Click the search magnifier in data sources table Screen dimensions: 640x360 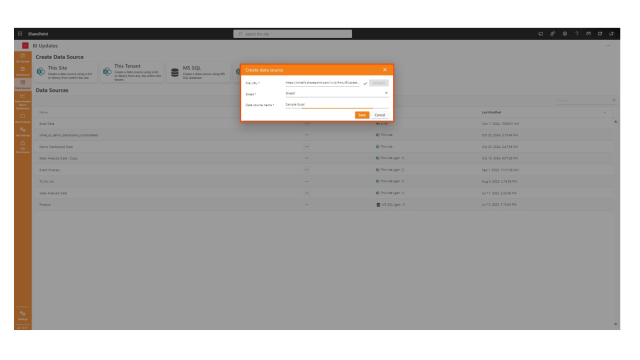pos(613,100)
